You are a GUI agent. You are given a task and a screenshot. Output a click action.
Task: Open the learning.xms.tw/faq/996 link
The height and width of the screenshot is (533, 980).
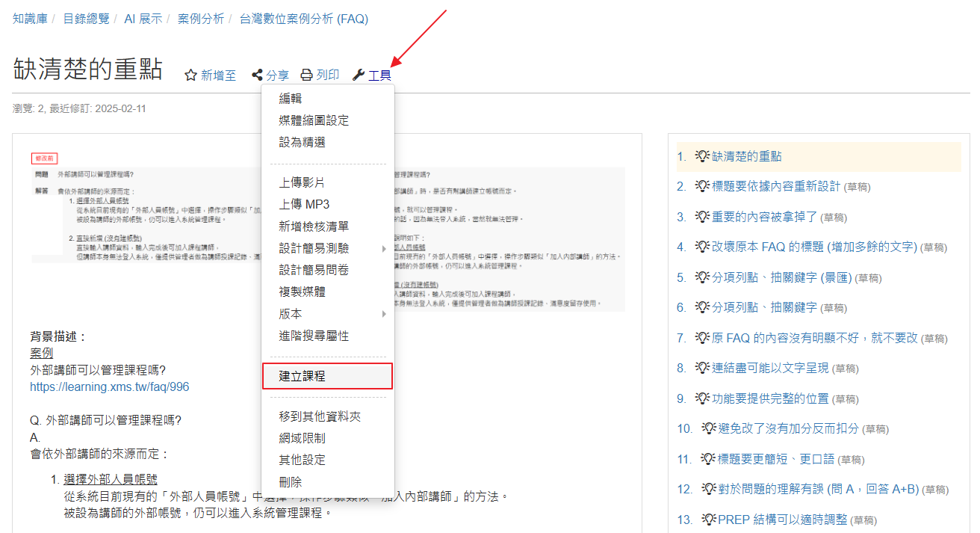(109, 386)
